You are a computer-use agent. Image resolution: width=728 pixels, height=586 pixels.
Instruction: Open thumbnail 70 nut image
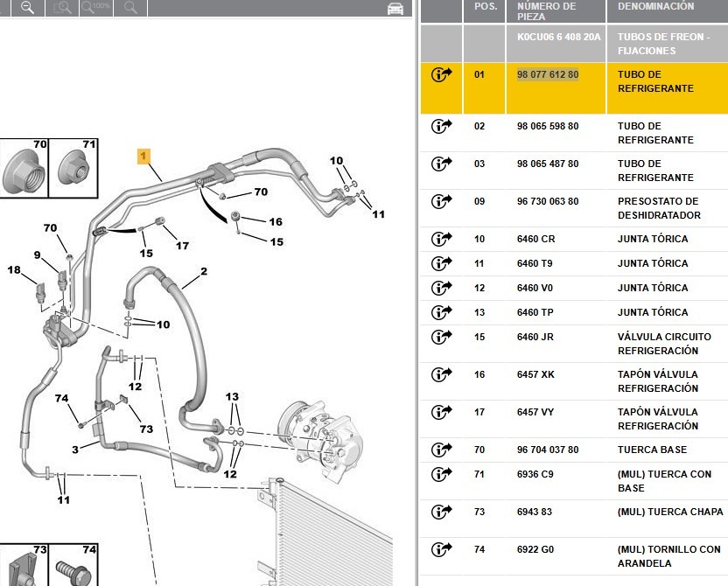tap(24, 168)
